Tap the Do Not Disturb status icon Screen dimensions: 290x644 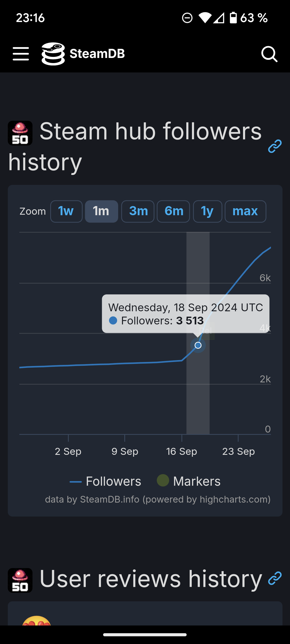(x=187, y=18)
